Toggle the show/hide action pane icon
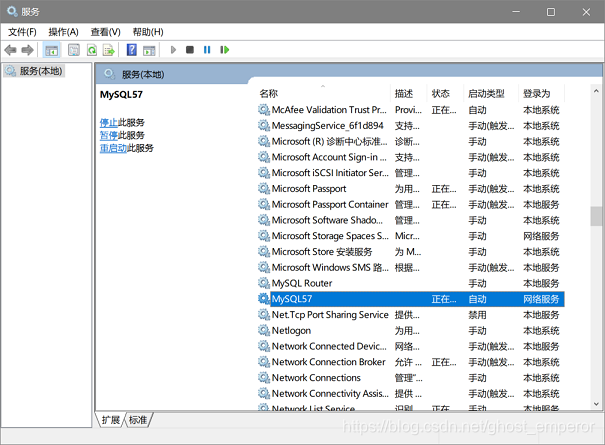The image size is (605, 445). tap(149, 50)
